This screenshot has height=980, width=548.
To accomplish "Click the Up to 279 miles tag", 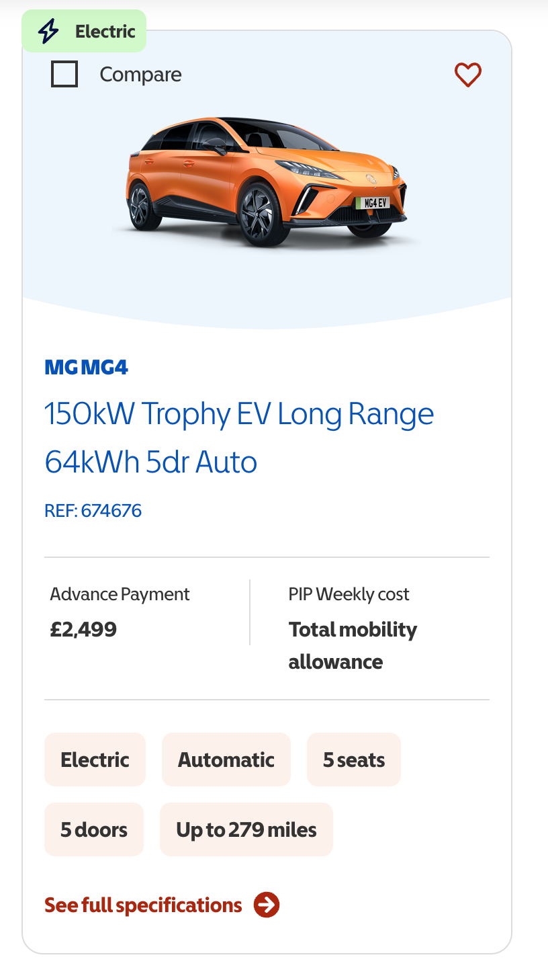I will pos(246,829).
